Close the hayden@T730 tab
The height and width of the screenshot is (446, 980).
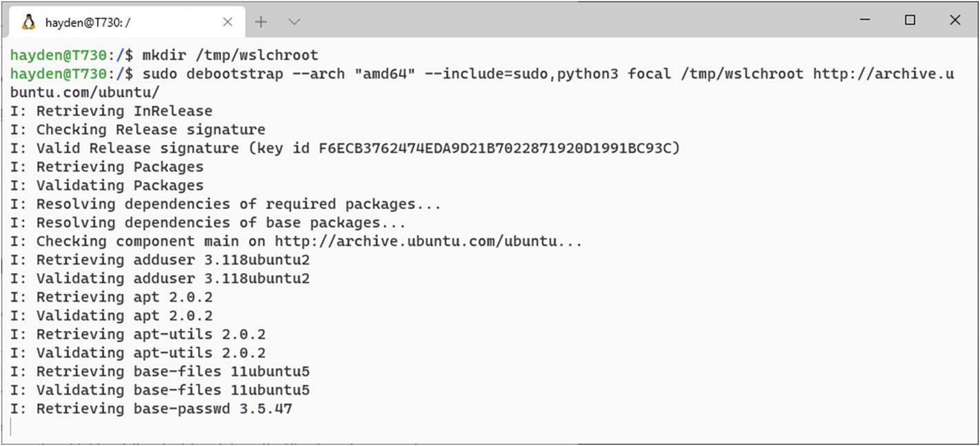click(x=228, y=22)
